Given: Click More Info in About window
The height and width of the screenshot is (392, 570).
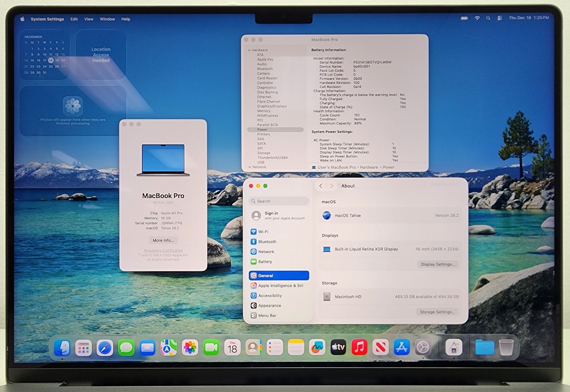Looking at the screenshot, I should point(163,240).
